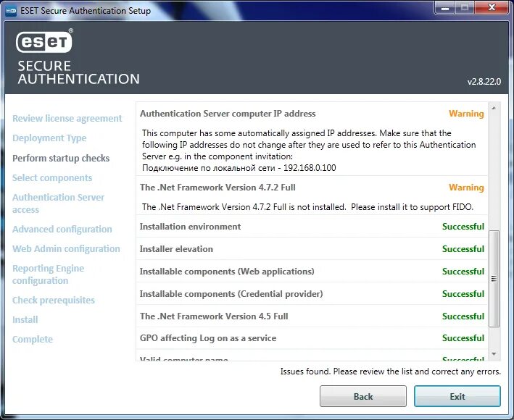Go to Select components step
514x420 pixels.
pos(52,177)
